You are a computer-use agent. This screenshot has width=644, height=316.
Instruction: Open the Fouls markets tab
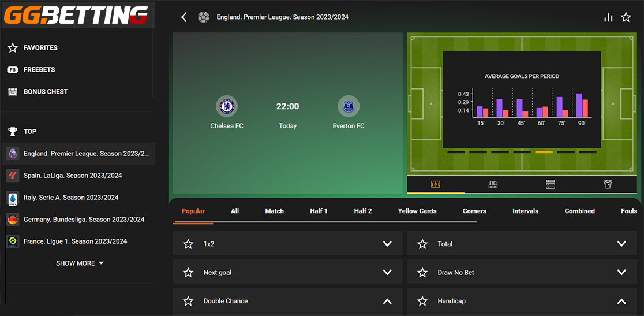point(629,211)
